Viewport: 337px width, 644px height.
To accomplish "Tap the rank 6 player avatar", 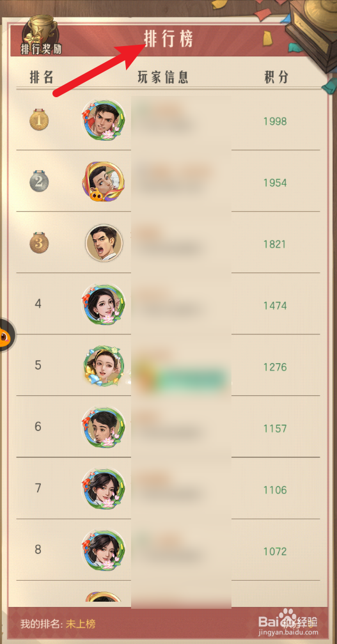I will pyautogui.click(x=104, y=427).
